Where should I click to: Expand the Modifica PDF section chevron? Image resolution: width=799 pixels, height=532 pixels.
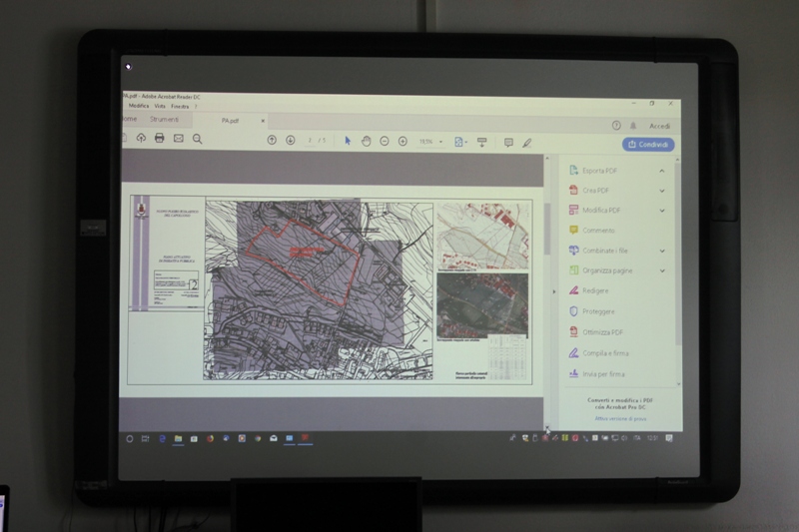(662, 211)
